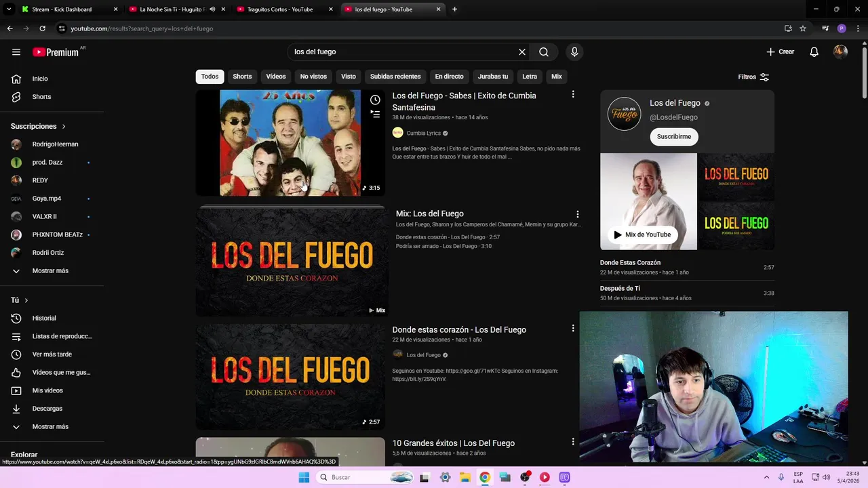
Task: Open the title Donde estas corazón - Los Del Fuego
Action: pos(459,330)
